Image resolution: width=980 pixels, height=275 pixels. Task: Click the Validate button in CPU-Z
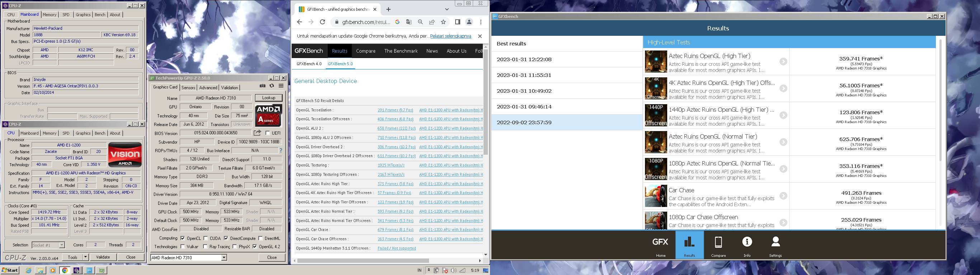coord(103,257)
